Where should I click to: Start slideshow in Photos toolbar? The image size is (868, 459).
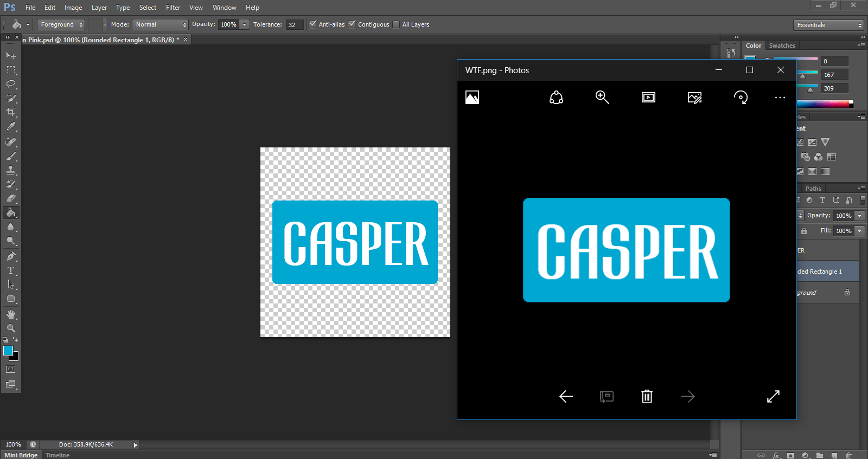point(648,98)
